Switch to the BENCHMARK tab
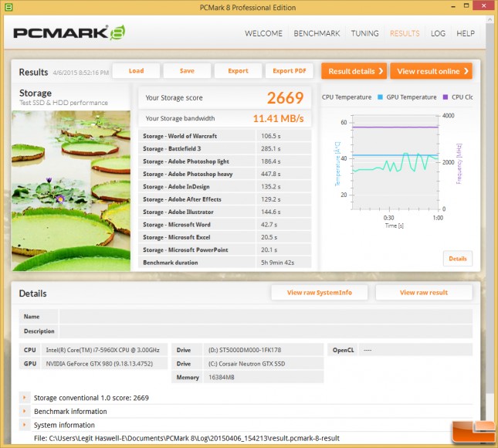This screenshot has height=448, width=498. [x=317, y=33]
